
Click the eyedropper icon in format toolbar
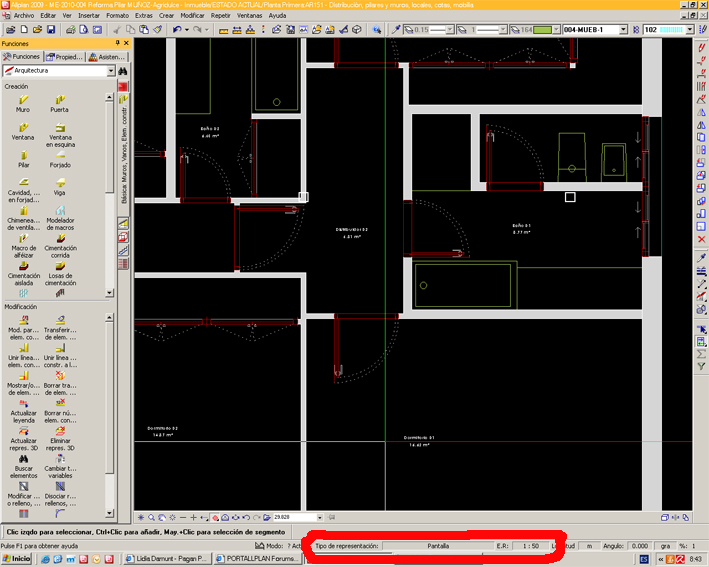(x=396, y=29)
